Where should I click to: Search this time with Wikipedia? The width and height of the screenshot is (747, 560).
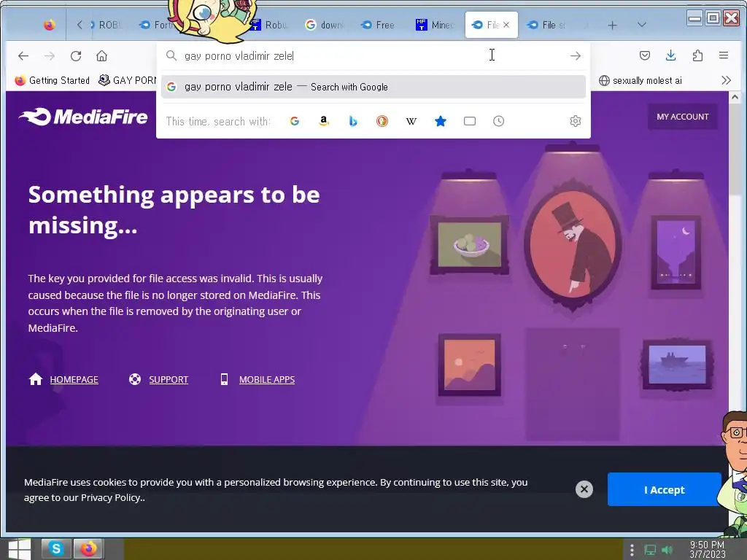411,121
